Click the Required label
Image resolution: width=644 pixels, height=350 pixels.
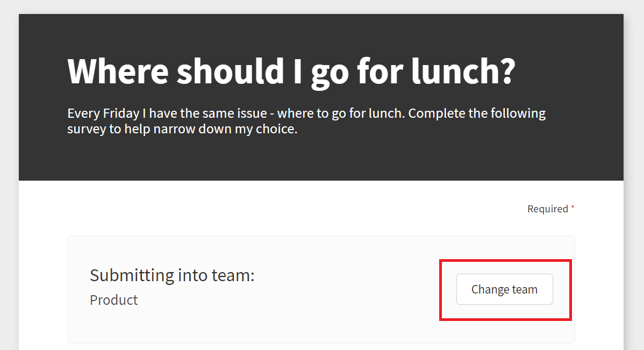tap(547, 209)
